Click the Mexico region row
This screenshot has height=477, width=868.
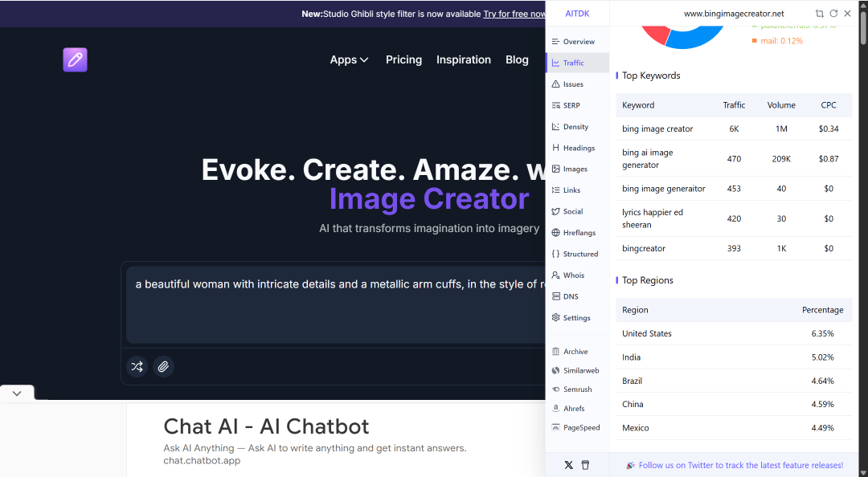pos(734,428)
